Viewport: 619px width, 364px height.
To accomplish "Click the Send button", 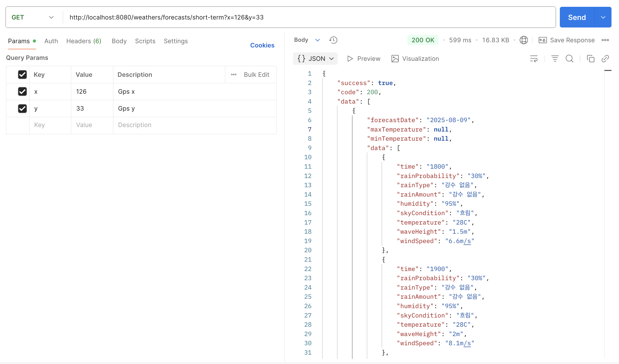I will point(577,17).
